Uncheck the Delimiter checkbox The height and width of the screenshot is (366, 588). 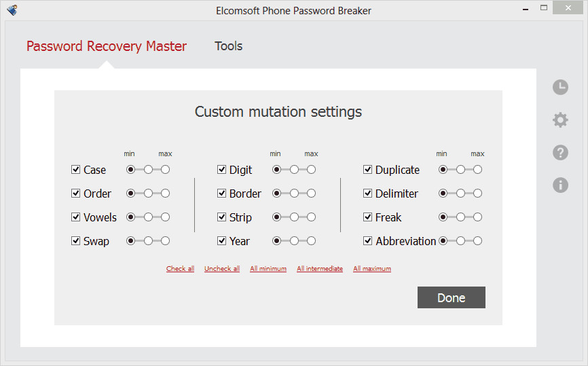click(368, 194)
